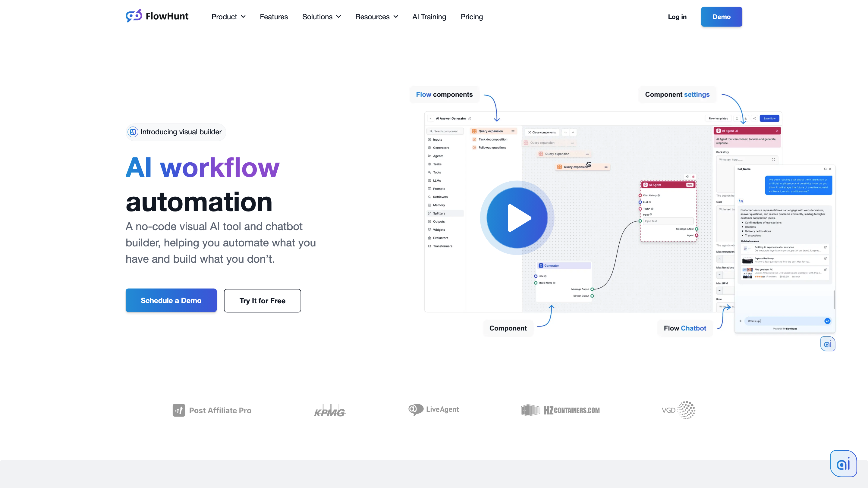Open the Features page
The image size is (868, 488).
[x=274, y=17]
